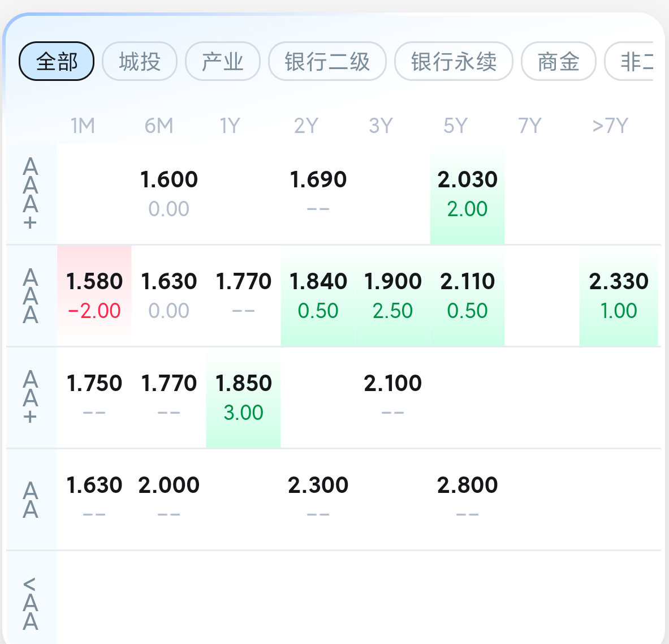The width and height of the screenshot is (669, 644).
Task: Switch to the 城投 tab
Action: click(x=140, y=61)
